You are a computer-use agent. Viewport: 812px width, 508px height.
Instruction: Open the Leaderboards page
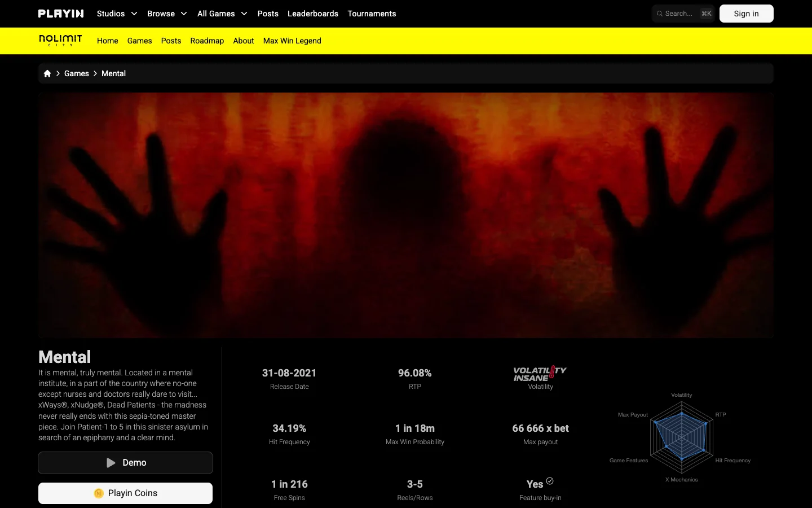pyautogui.click(x=313, y=14)
